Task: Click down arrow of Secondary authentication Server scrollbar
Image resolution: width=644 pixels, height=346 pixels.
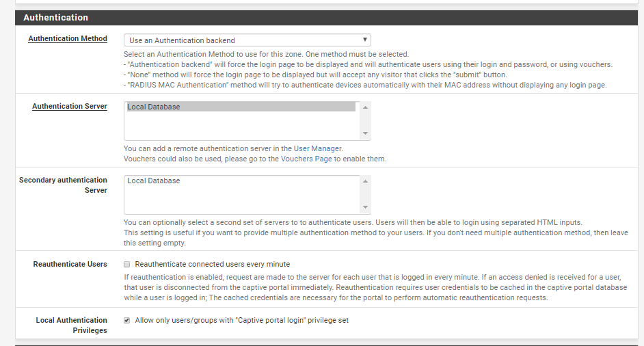Action: coord(365,207)
